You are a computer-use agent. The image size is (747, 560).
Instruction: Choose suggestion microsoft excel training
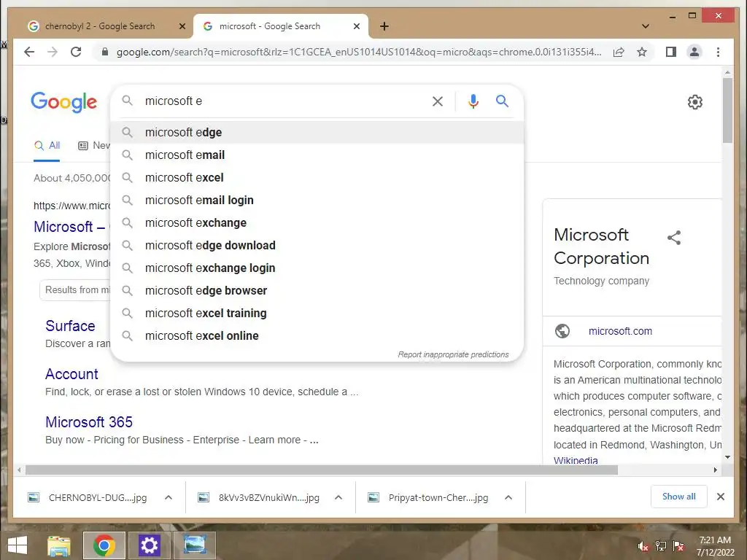[x=317, y=314]
